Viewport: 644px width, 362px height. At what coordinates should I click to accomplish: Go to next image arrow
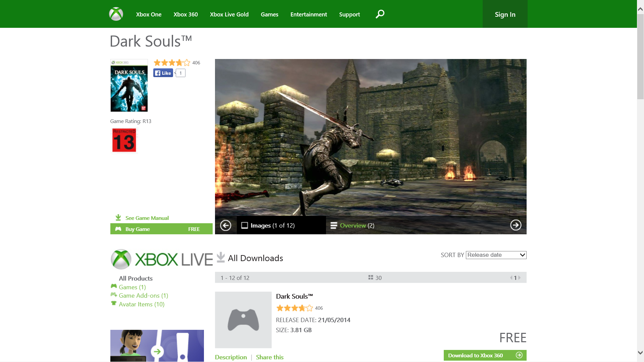(x=516, y=225)
